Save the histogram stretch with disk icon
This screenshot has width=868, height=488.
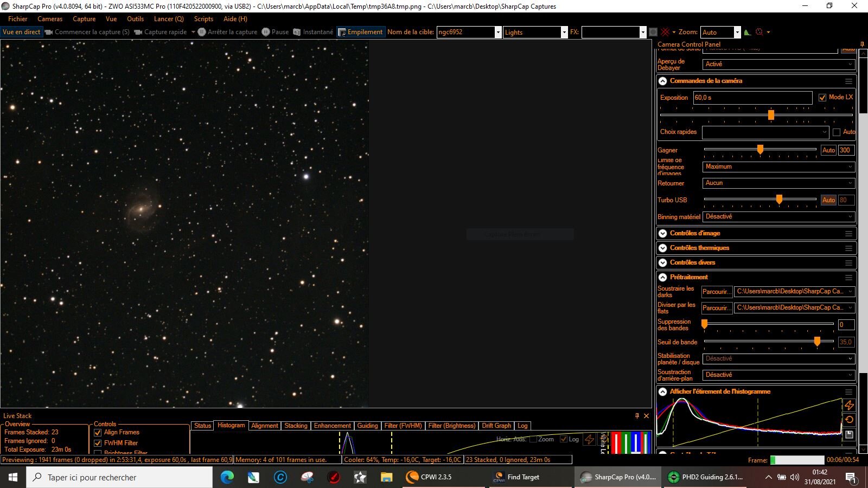[x=849, y=434]
